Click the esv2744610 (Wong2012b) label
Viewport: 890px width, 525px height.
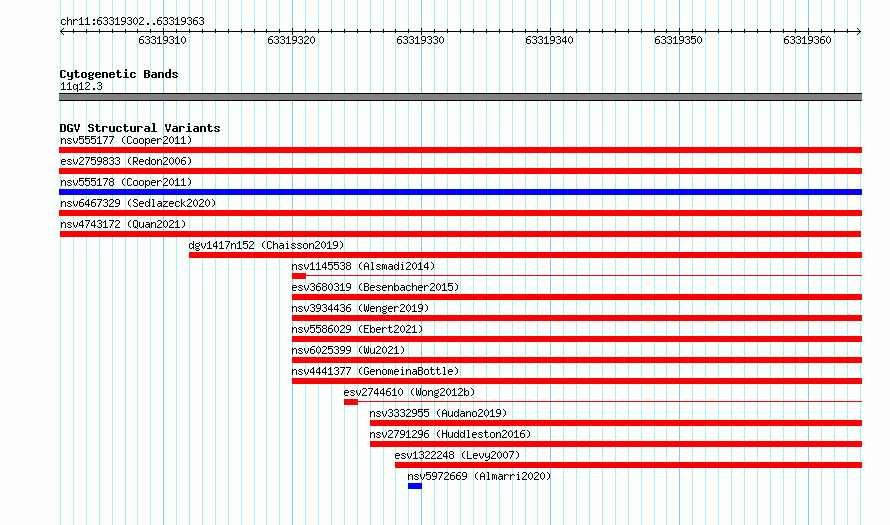[409, 392]
